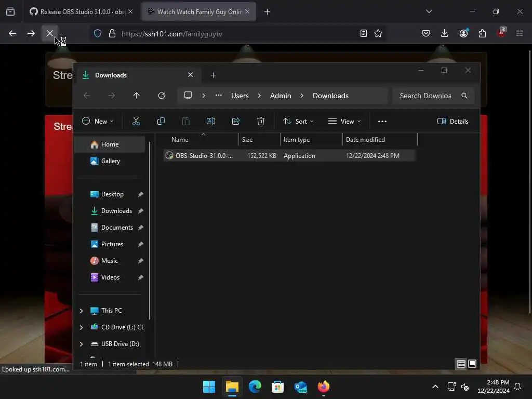The width and height of the screenshot is (532, 399).
Task: Click the Delete trash can icon
Action: point(261,121)
